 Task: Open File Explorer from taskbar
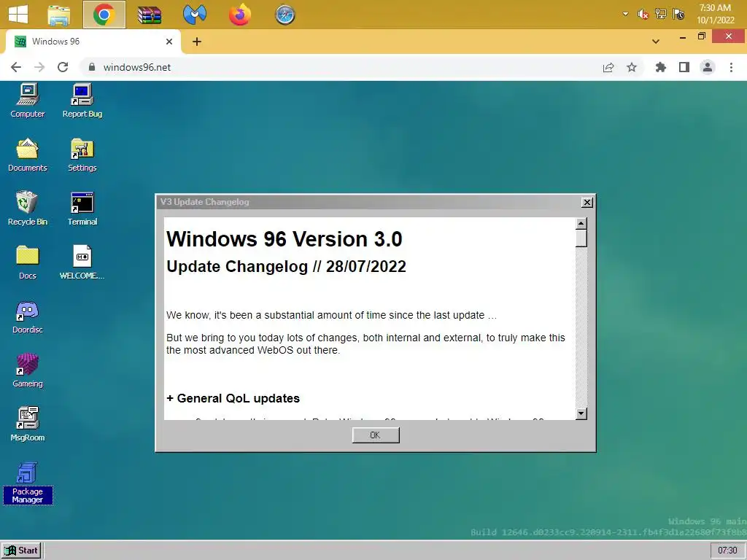[x=59, y=15]
